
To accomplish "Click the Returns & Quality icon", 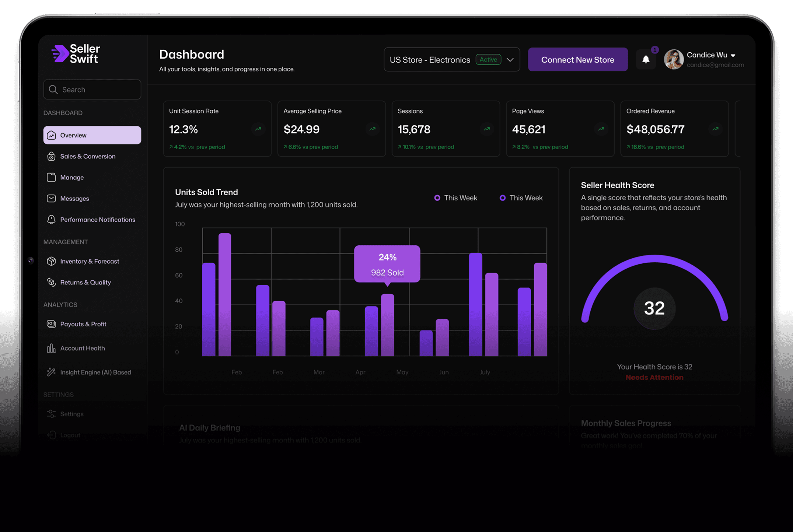I will [x=51, y=282].
